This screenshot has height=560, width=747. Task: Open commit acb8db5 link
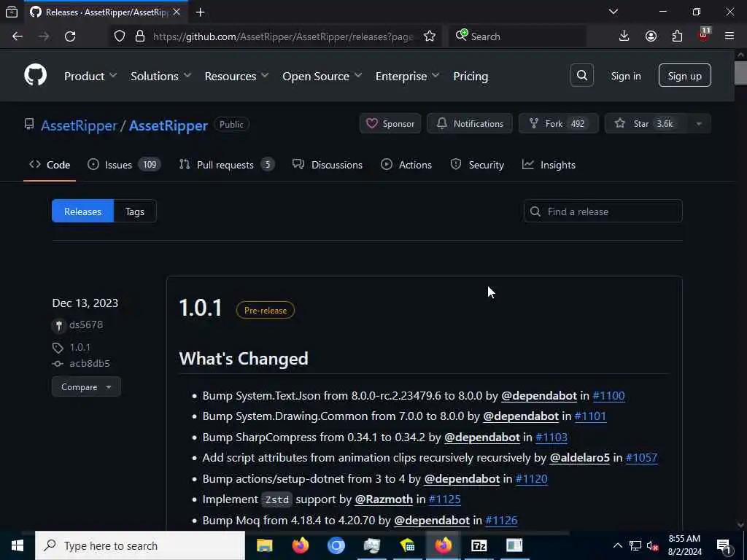coord(90,363)
